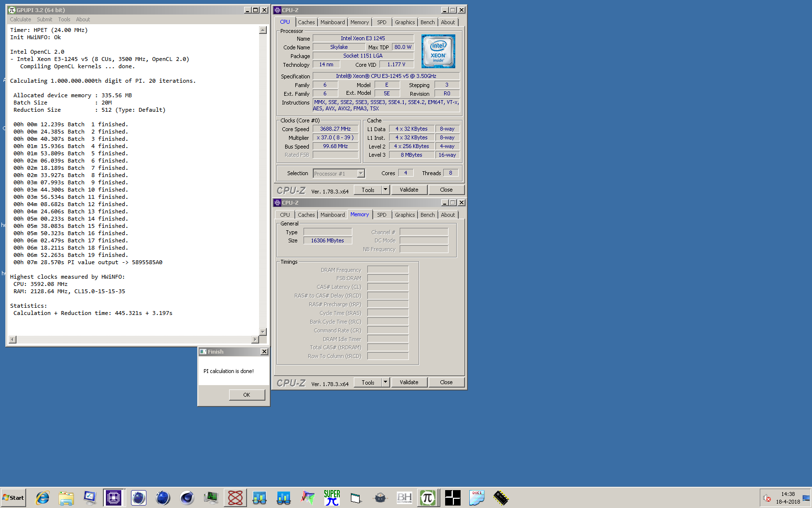Switch to Bench tab in lower CPU-Z

click(x=428, y=215)
